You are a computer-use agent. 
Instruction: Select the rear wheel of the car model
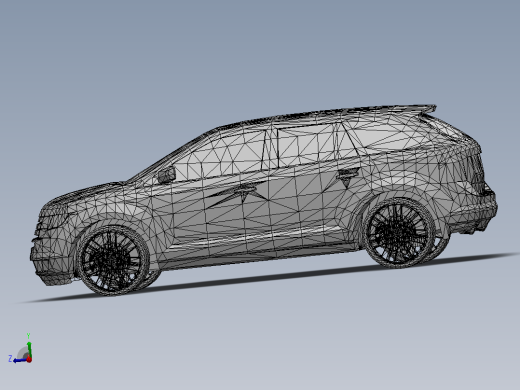[399, 233]
